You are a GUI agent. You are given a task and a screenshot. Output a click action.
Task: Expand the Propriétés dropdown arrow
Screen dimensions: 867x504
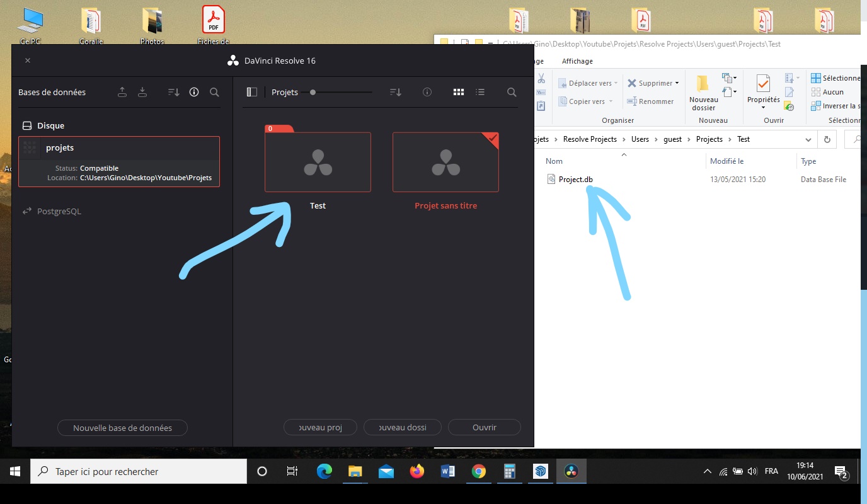click(x=763, y=108)
